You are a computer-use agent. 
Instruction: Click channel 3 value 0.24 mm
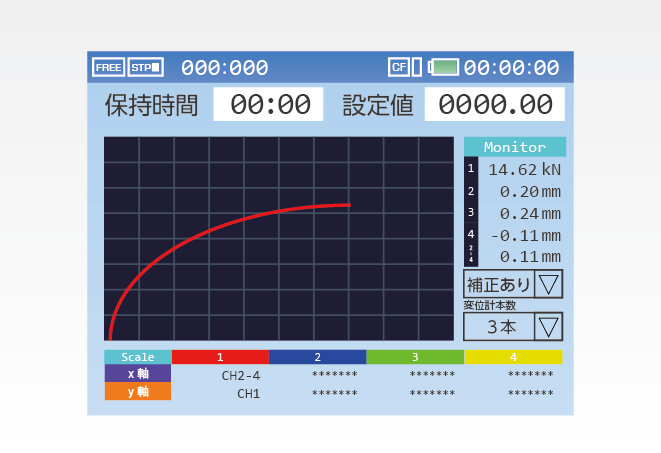(530, 214)
